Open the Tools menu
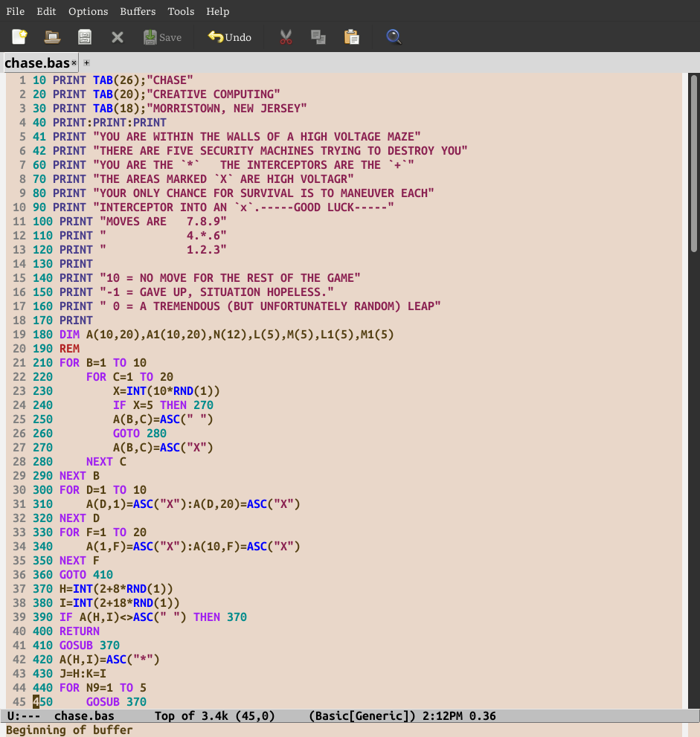The height and width of the screenshot is (737, 700). point(181,11)
